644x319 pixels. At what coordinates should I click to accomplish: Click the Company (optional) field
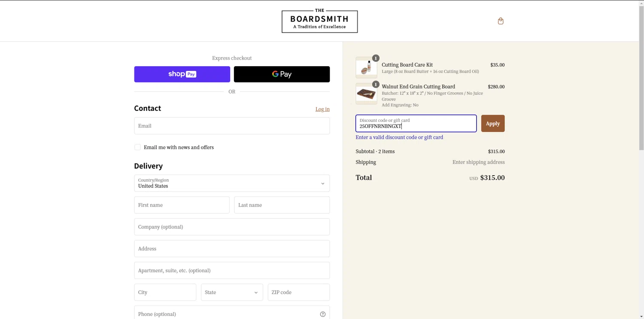pos(232,227)
